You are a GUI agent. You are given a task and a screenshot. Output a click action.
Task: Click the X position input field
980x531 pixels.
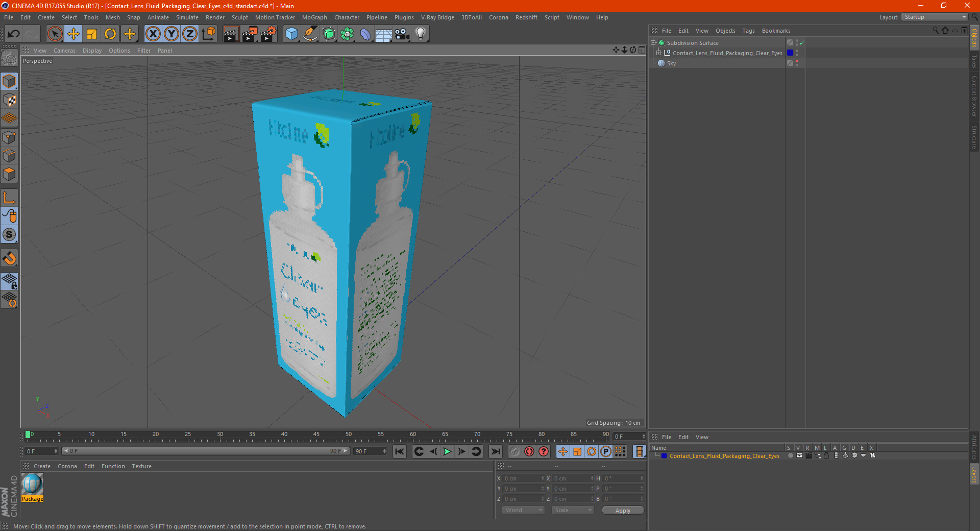click(524, 478)
